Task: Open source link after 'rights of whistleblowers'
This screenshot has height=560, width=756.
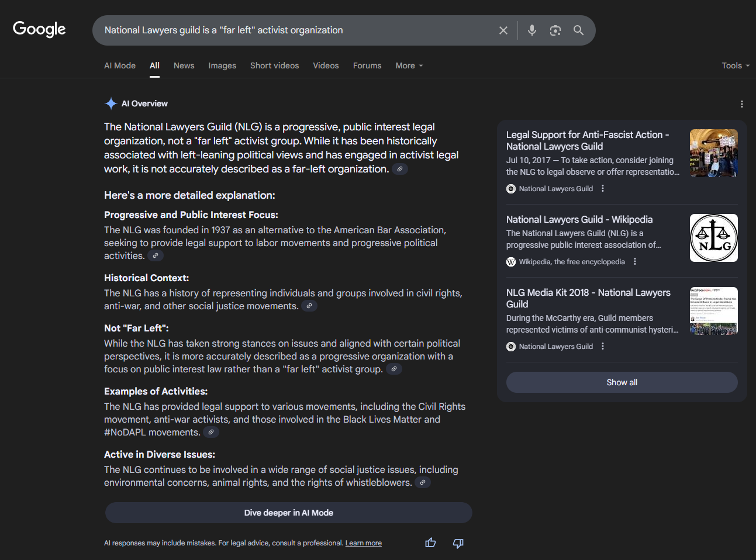Action: 423,482
